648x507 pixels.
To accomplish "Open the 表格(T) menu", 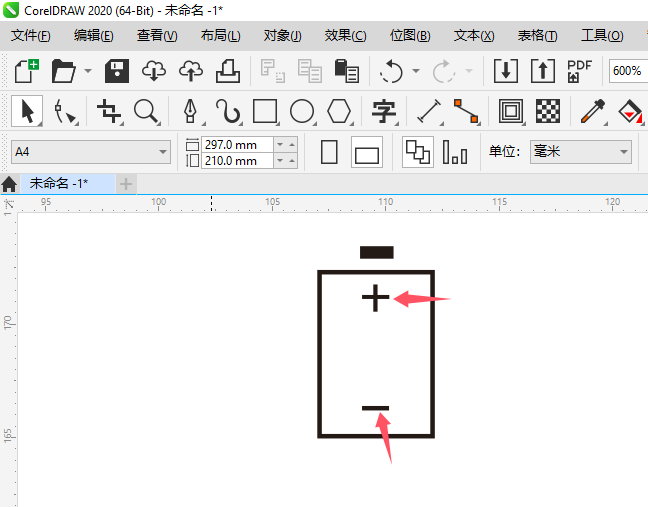I will [538, 36].
